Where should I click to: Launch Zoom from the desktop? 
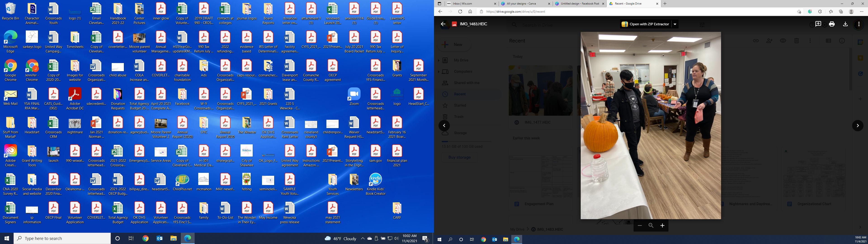click(354, 96)
